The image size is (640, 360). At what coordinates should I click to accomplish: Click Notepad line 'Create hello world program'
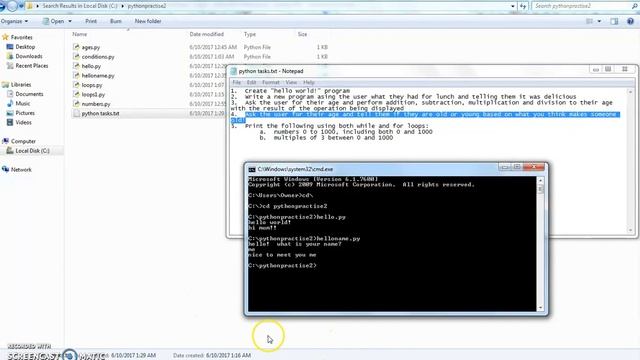pyautogui.click(x=297, y=91)
